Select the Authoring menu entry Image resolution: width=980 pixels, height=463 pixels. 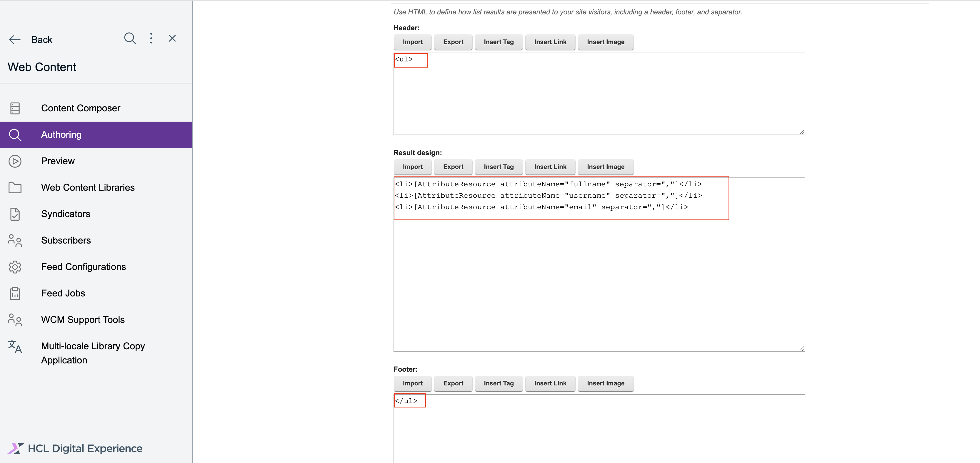pyautogui.click(x=61, y=135)
